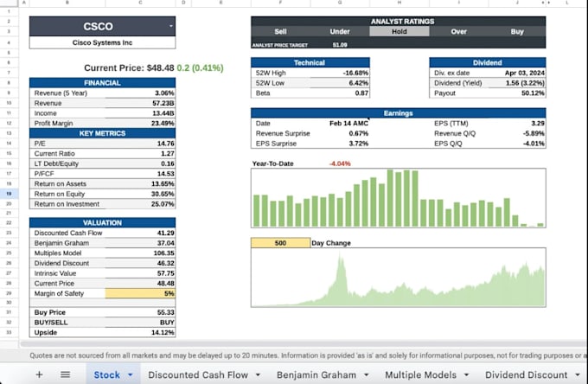Click the Under analyst rating cell
Viewport: 588px width, 384px height.
point(340,31)
